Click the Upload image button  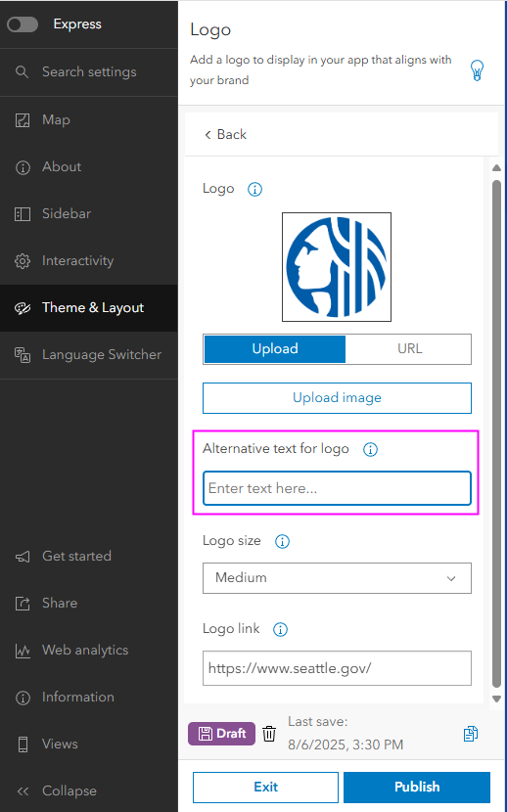[337, 398]
